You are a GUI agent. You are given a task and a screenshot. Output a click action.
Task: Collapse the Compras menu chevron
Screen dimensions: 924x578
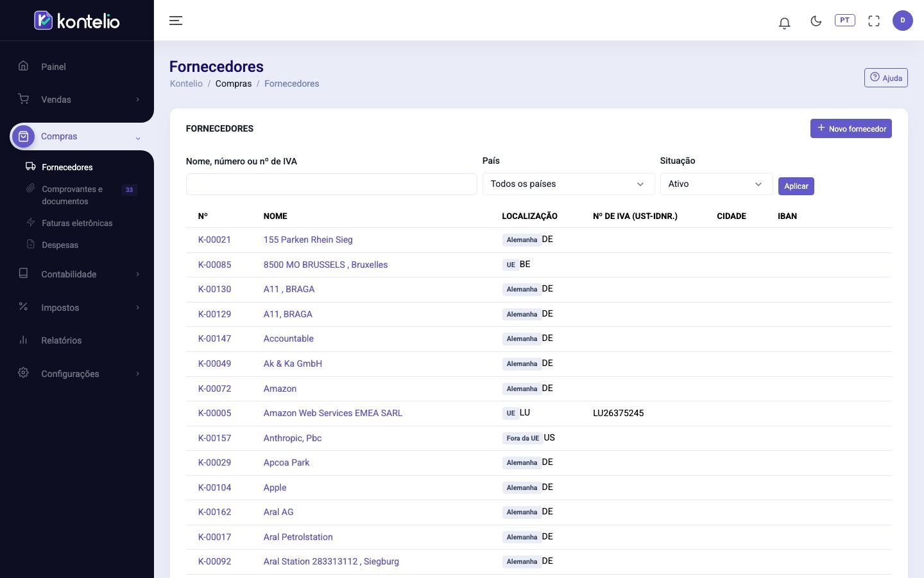pyautogui.click(x=137, y=137)
